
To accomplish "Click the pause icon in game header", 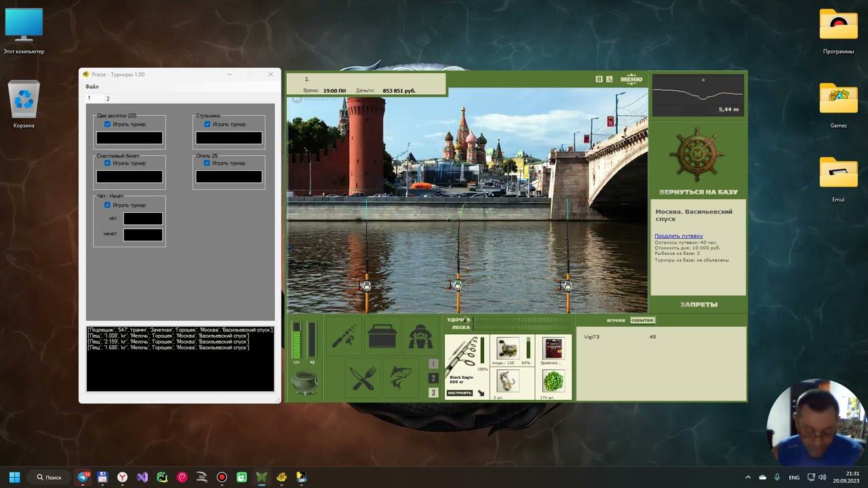I will point(599,79).
